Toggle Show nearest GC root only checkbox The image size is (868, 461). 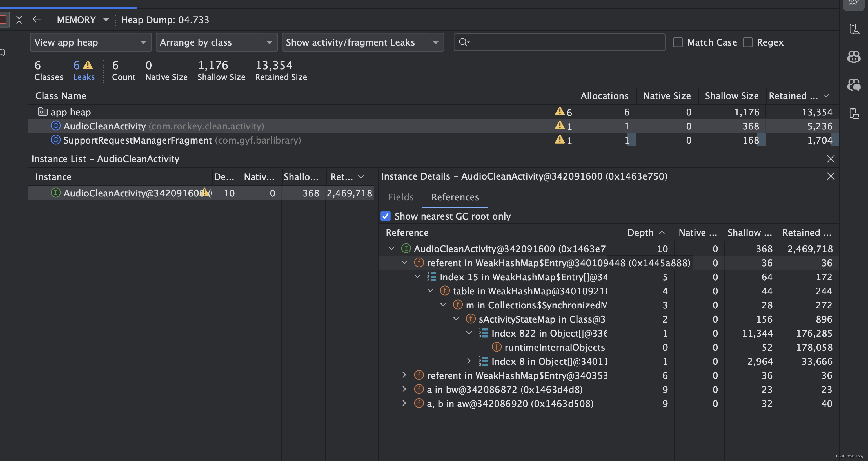tap(385, 216)
